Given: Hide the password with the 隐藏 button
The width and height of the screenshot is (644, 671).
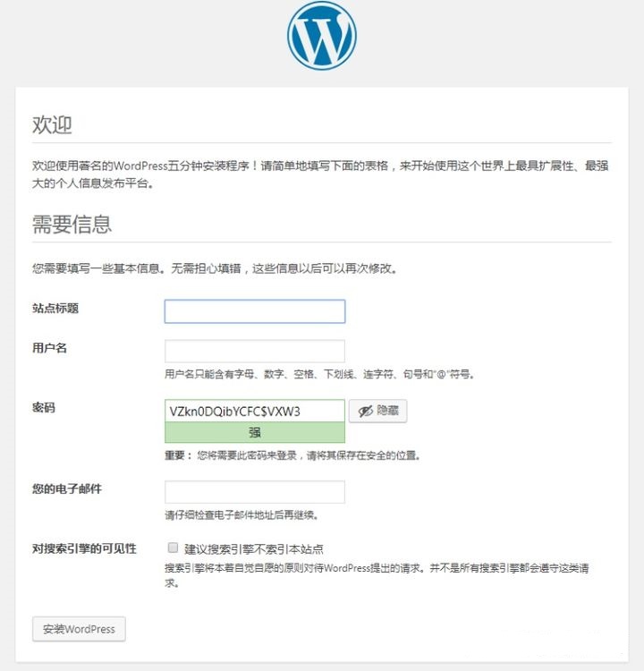Looking at the screenshot, I should (377, 412).
